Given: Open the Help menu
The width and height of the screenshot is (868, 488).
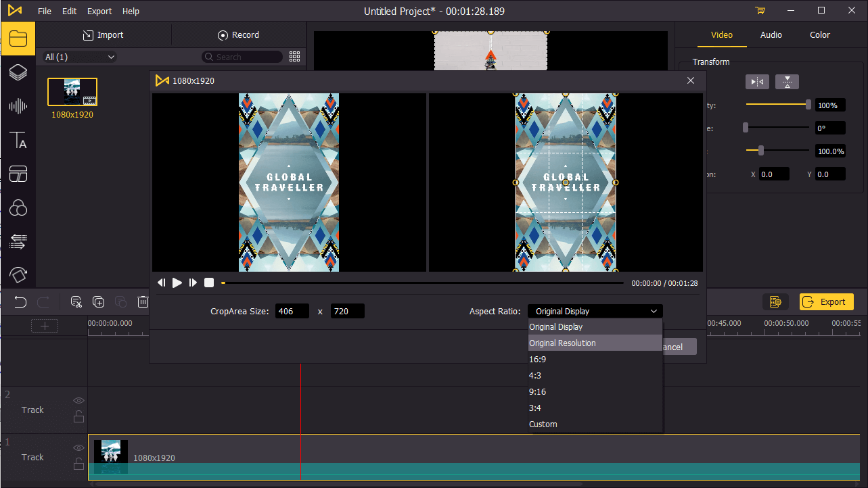Looking at the screenshot, I should point(131,11).
